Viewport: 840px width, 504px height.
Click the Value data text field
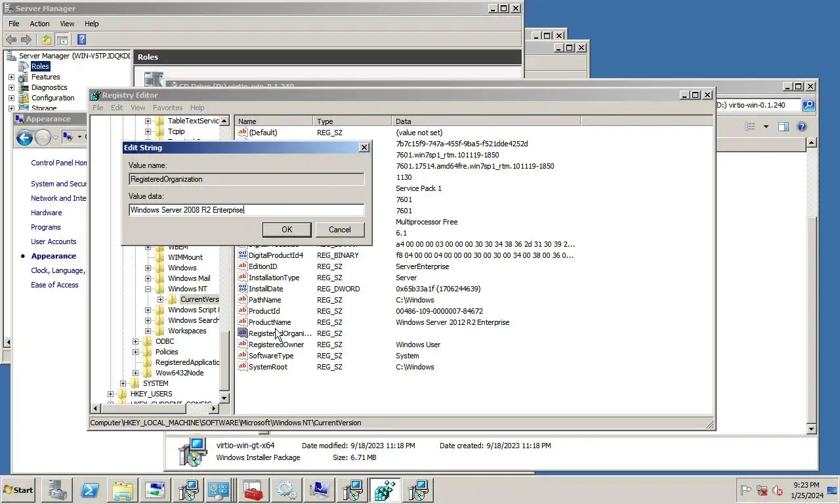tap(246, 210)
